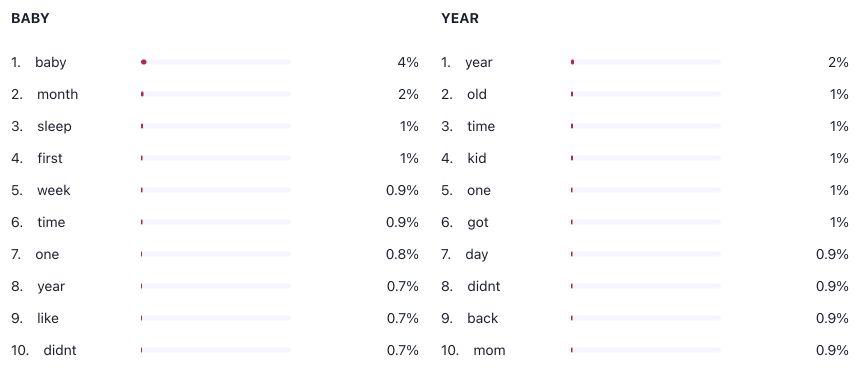
Task: Click the progress bar beside 'got'
Action: 646,222
